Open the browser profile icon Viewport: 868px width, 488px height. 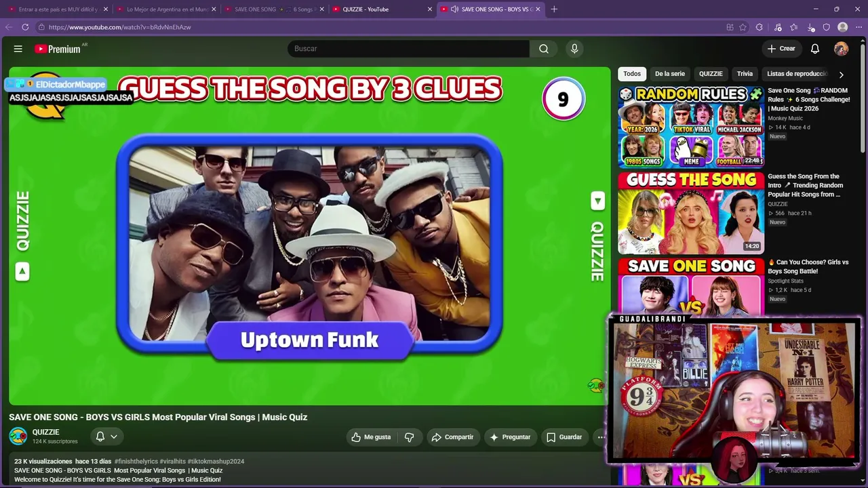coord(842,27)
